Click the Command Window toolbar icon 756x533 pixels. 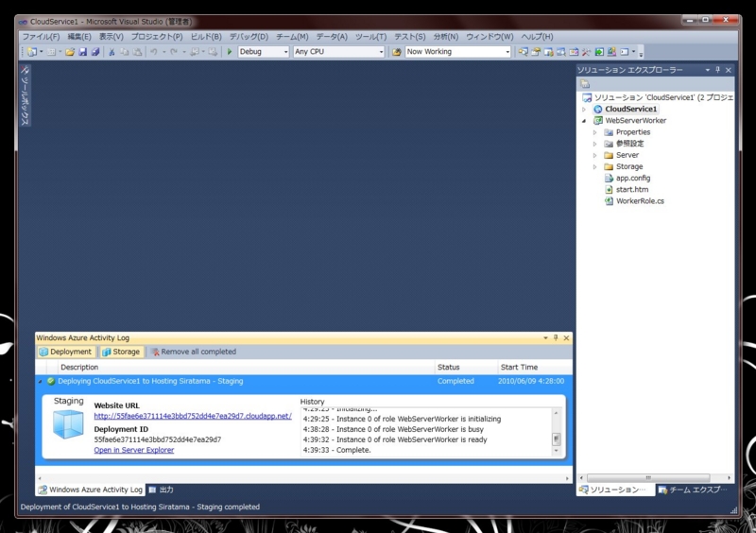[625, 52]
